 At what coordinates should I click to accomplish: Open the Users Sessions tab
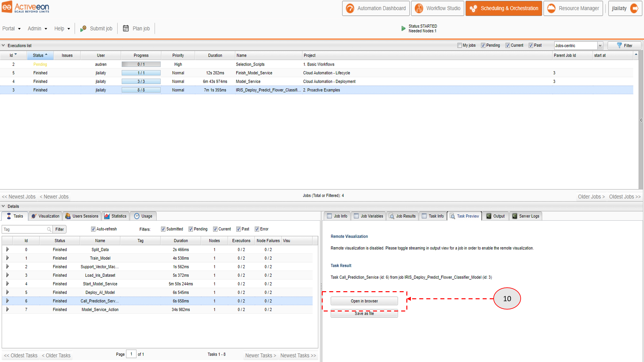tap(82, 216)
